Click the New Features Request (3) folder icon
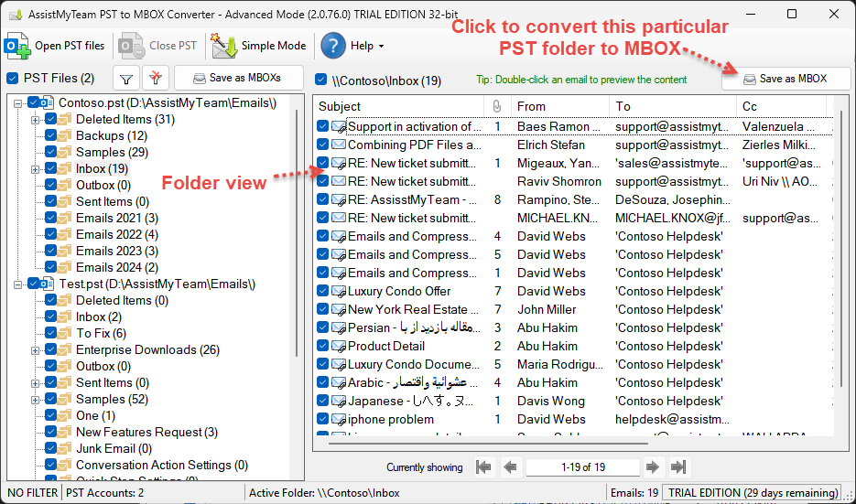Image resolution: width=856 pixels, height=504 pixels. (65, 432)
